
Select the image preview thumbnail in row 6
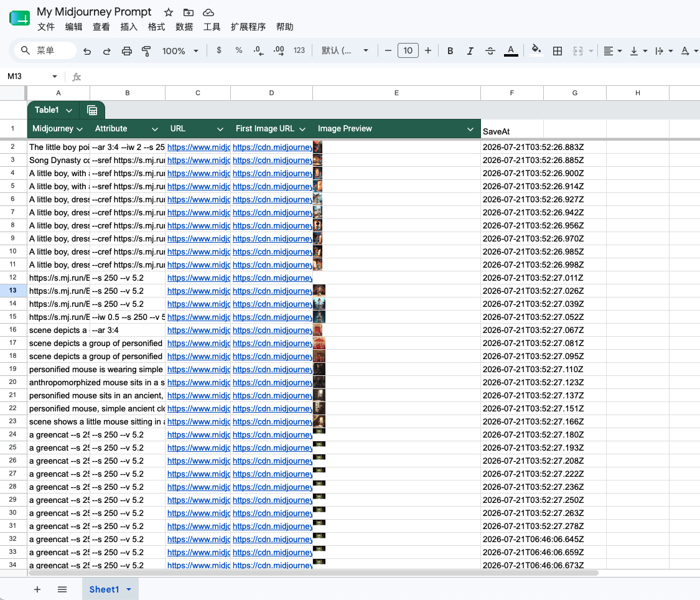[317, 199]
